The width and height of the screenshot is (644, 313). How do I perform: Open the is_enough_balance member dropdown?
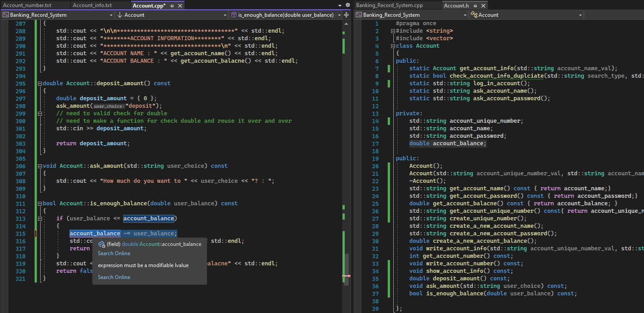coord(339,15)
